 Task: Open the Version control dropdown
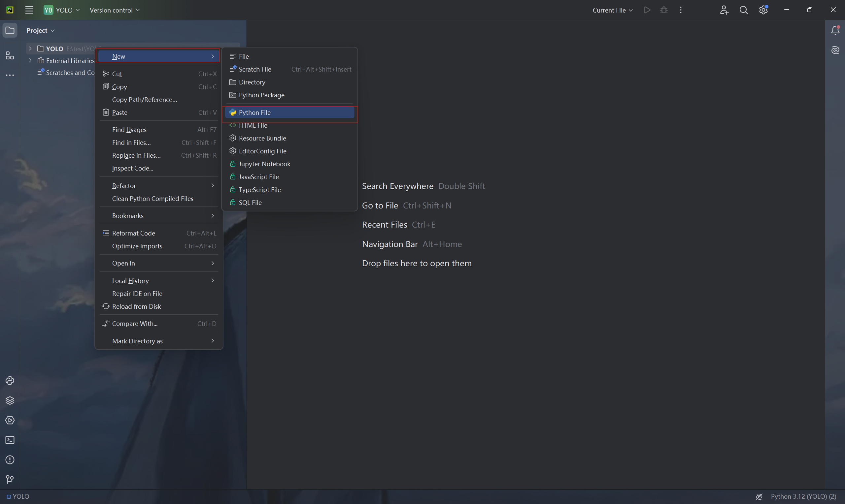115,10
